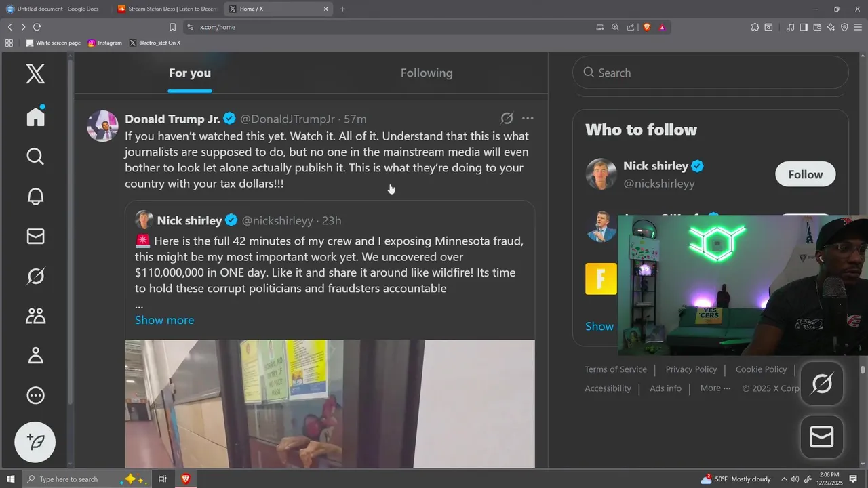
Task: Switch to the For you tab
Action: pyautogui.click(x=190, y=73)
